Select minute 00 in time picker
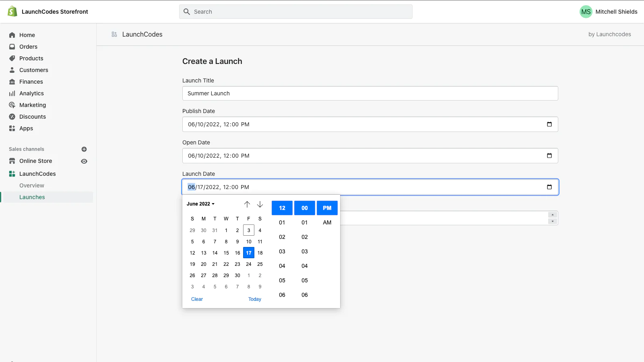Viewport: 644px width, 362px height. point(305,208)
